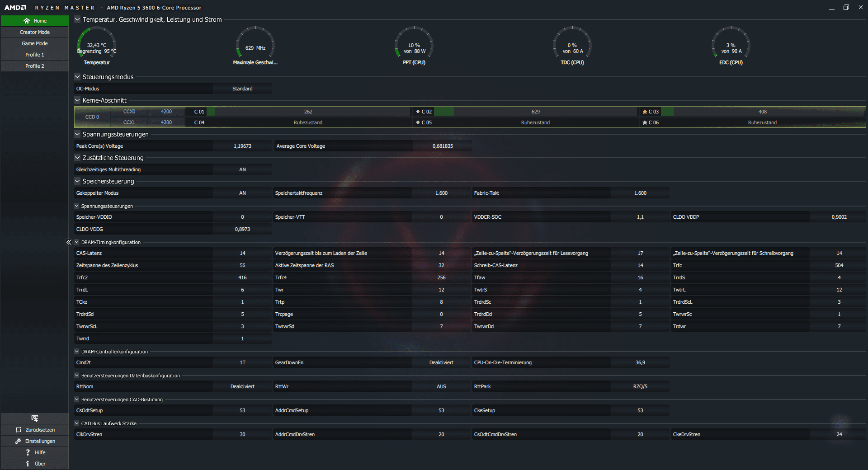Click the RttPark value RZQ/5
The image size is (868, 470).
pos(640,386)
